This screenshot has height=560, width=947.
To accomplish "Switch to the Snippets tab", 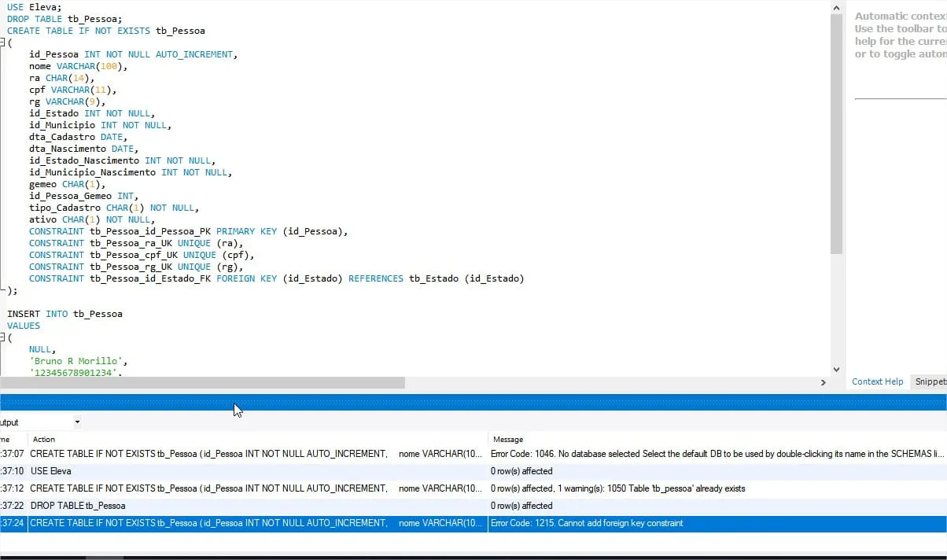I will pyautogui.click(x=930, y=381).
